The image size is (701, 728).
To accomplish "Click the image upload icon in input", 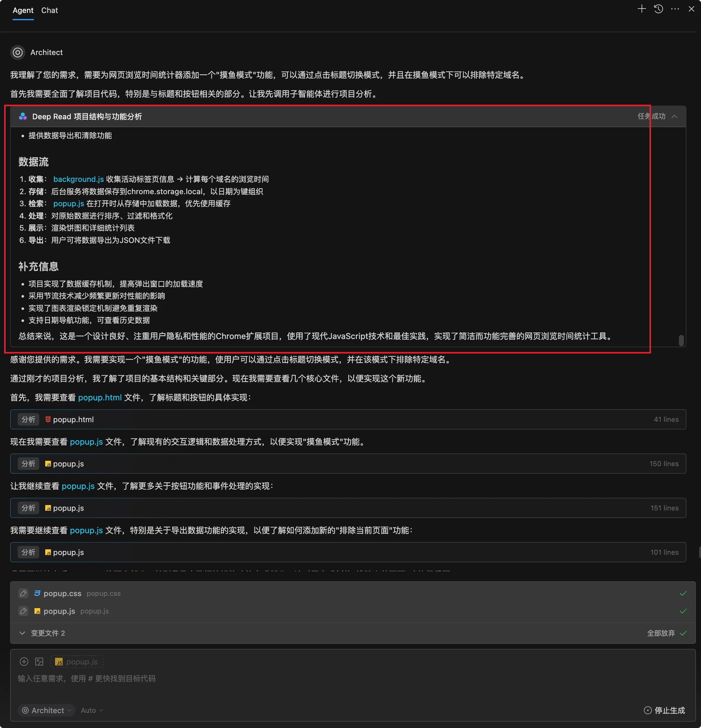I will coord(39,662).
